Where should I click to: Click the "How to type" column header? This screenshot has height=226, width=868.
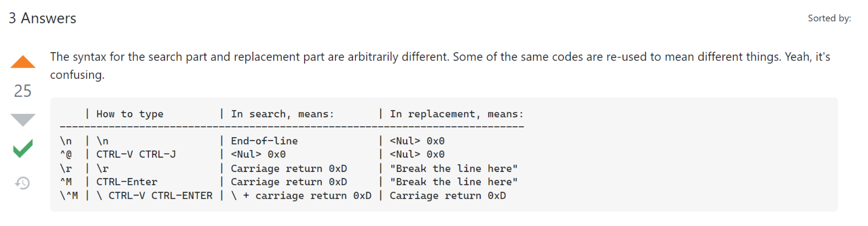click(130, 114)
